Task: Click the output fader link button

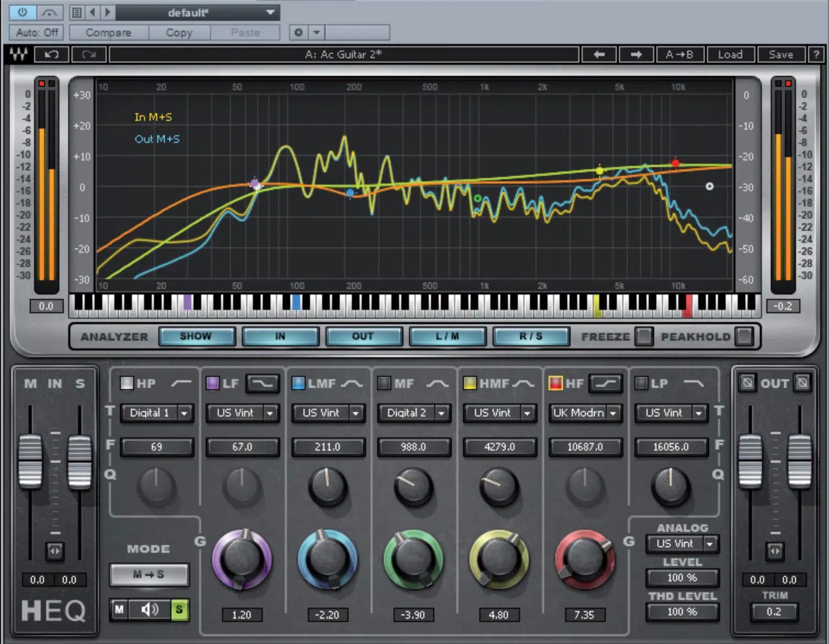Action: (775, 550)
